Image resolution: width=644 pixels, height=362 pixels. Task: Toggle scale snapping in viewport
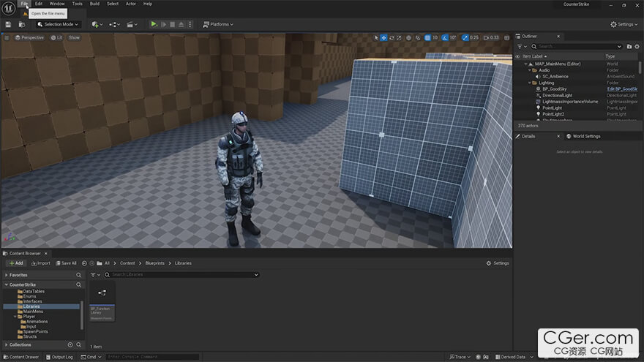point(465,37)
